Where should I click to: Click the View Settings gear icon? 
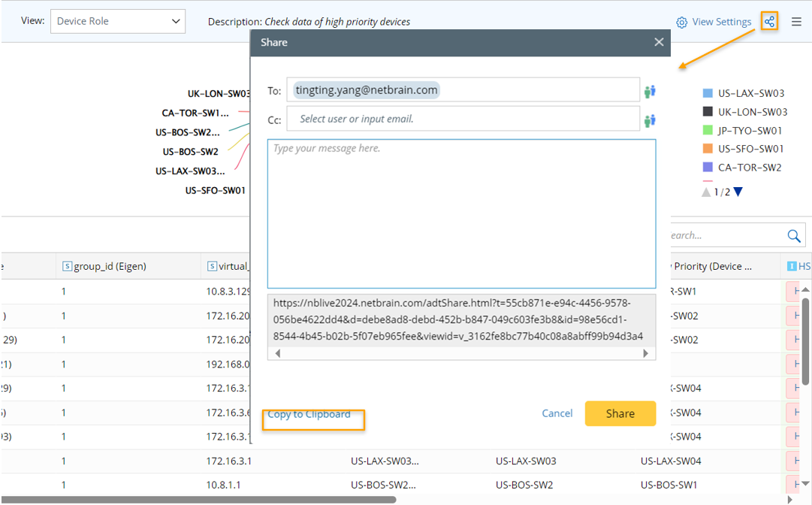tap(682, 23)
